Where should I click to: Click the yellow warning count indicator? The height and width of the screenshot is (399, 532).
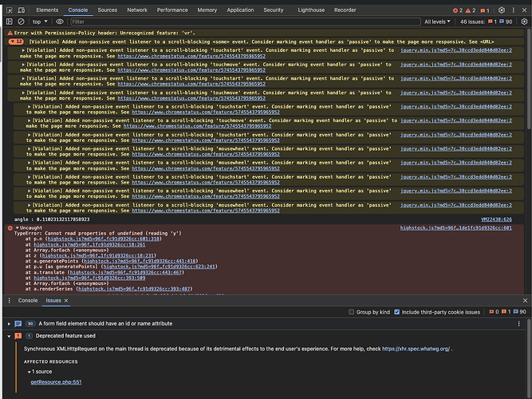[x=471, y=10]
